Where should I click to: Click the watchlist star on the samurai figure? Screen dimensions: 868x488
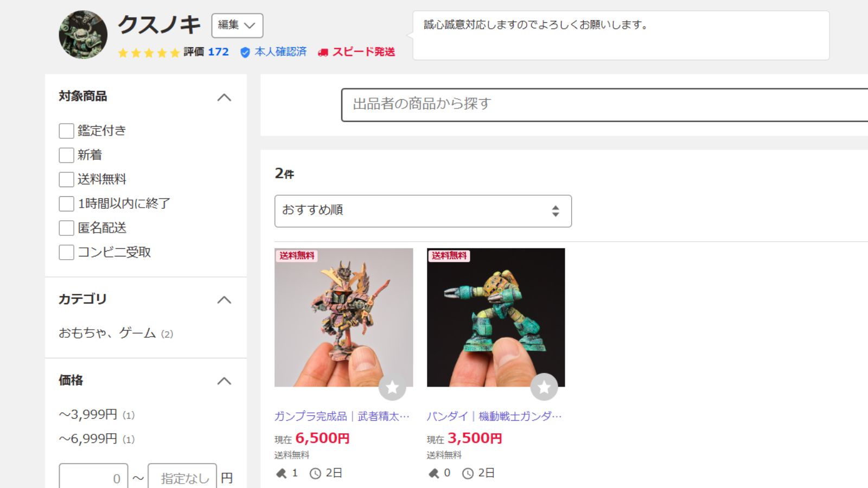click(392, 387)
